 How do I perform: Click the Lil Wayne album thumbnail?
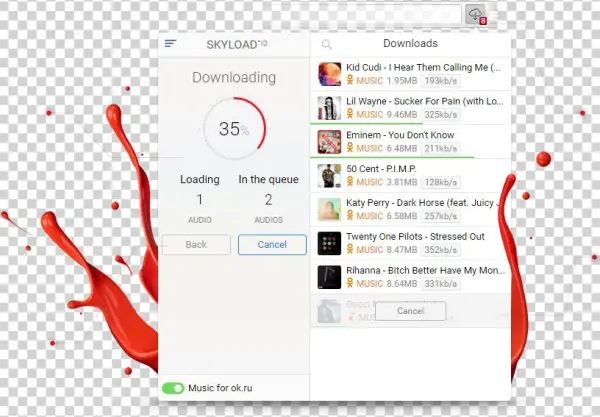(329, 108)
